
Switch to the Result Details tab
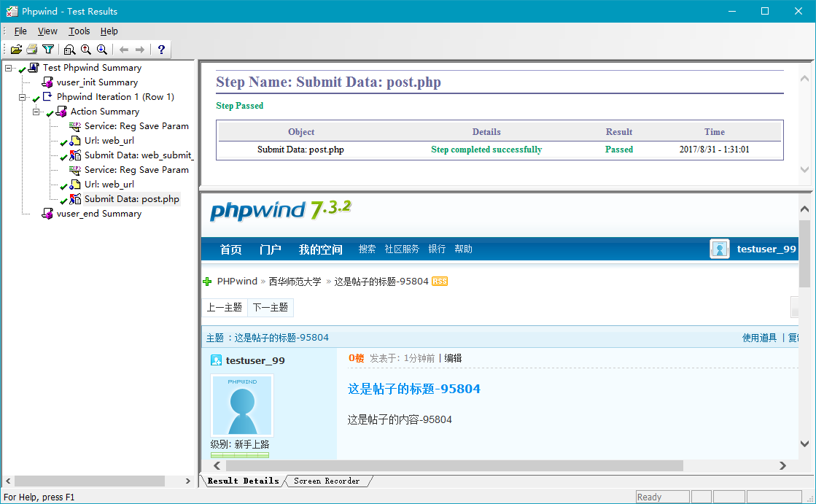[243, 481]
